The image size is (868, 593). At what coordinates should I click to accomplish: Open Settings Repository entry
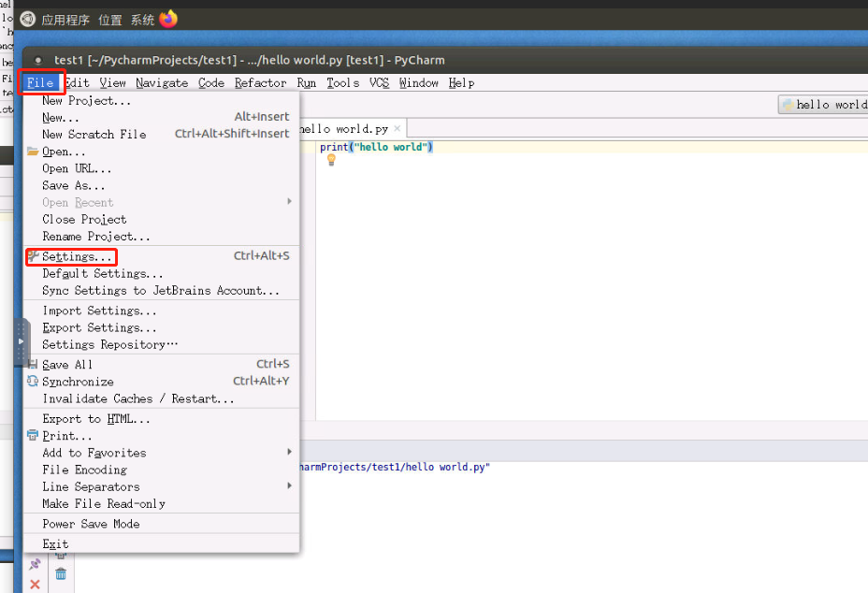click(x=162, y=344)
